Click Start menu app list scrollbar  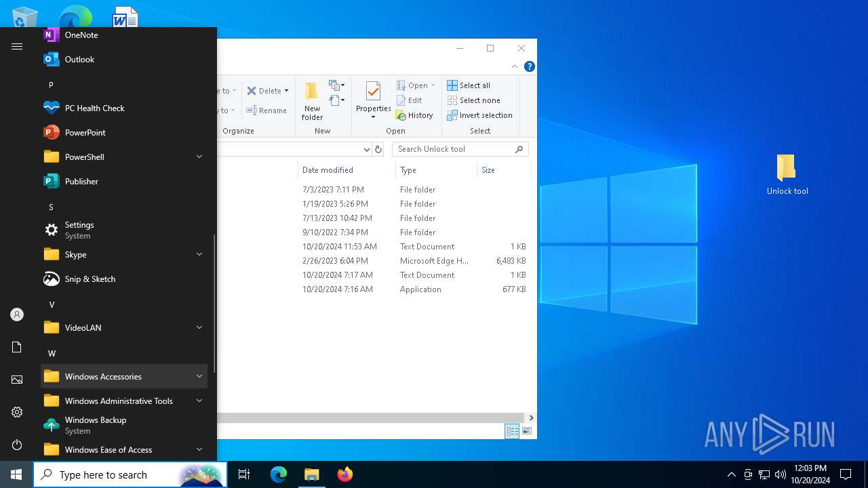click(214, 304)
